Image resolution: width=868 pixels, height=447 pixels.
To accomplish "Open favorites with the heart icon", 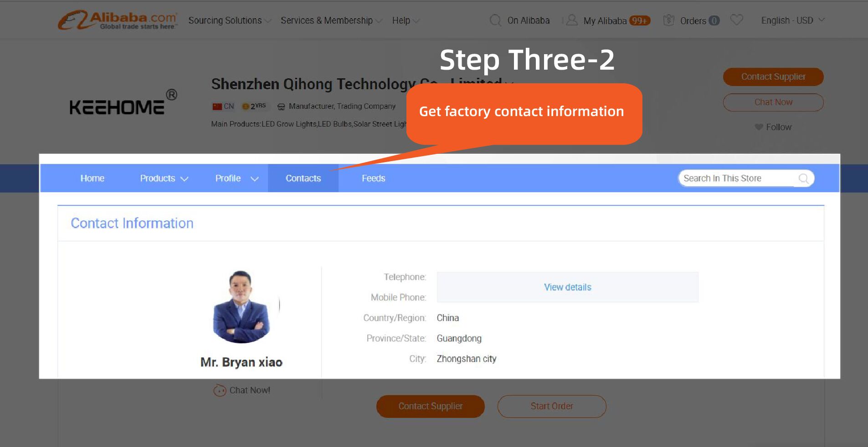I will click(736, 20).
